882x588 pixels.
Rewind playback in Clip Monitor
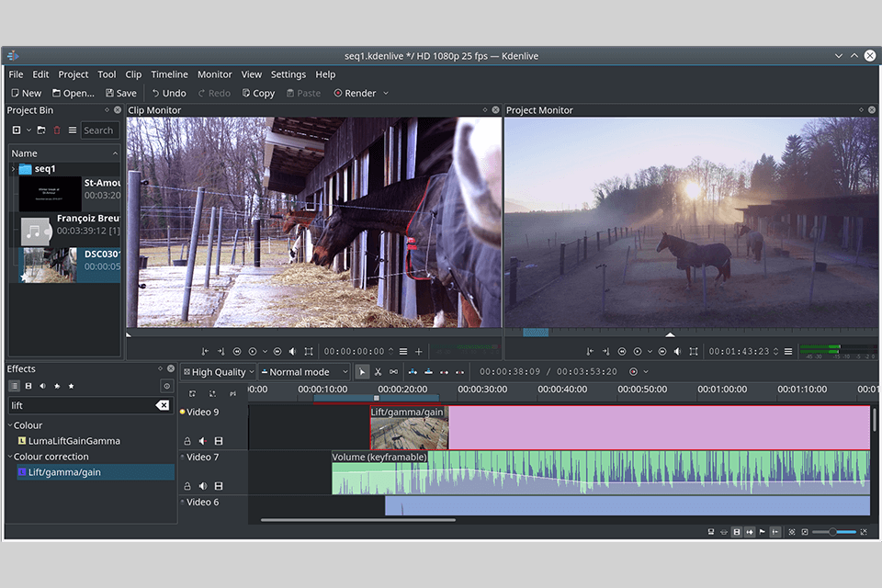237,352
